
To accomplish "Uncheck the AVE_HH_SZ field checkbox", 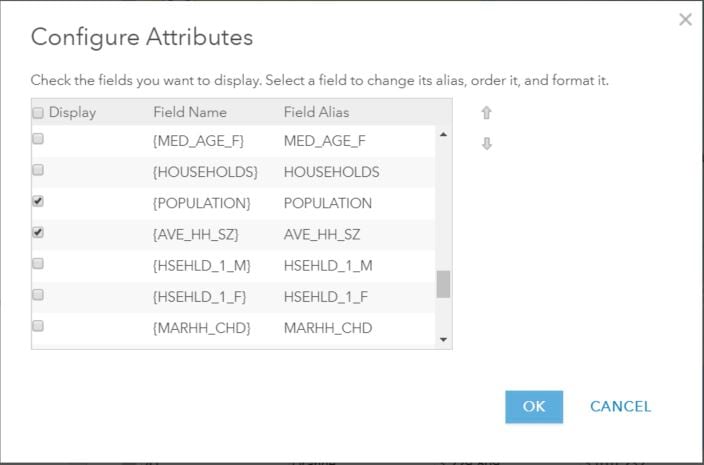I will coord(38,233).
